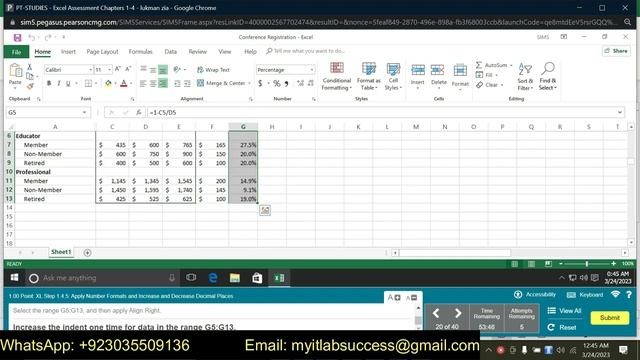Open Format as Table gallery
The image size is (640, 360).
tap(369, 76)
